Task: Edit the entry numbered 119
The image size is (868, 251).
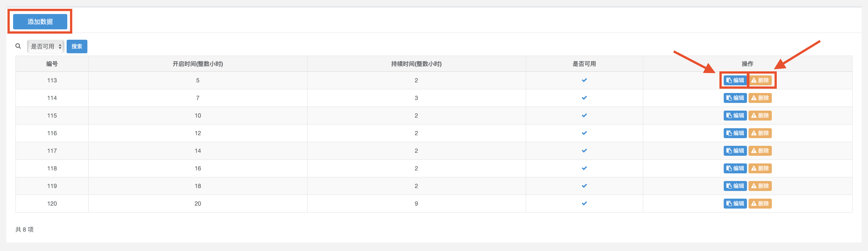Action: pos(735,186)
